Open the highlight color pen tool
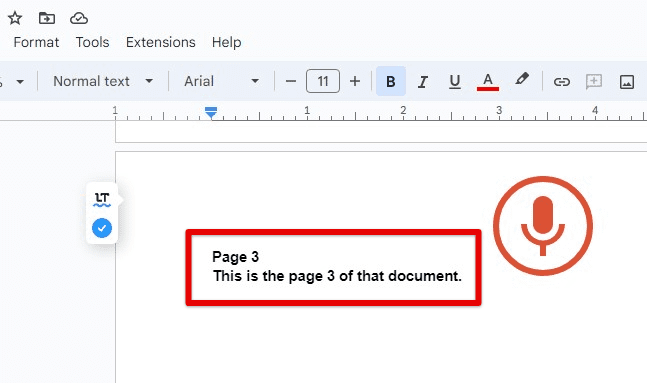 (x=522, y=79)
